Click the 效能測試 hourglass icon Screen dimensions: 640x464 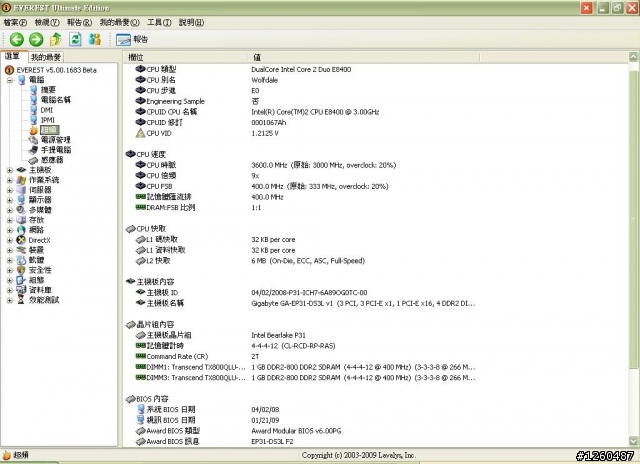[21, 300]
